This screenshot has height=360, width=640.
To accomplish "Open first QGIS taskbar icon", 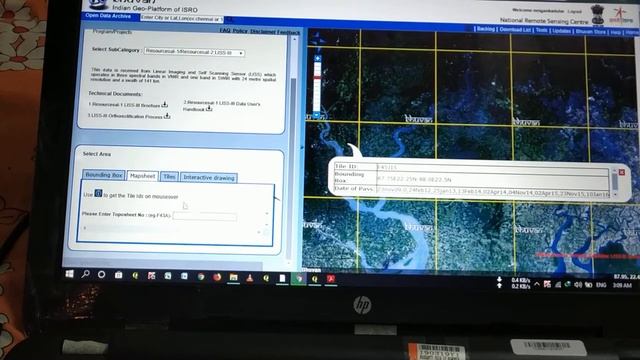I will pyautogui.click(x=135, y=276).
